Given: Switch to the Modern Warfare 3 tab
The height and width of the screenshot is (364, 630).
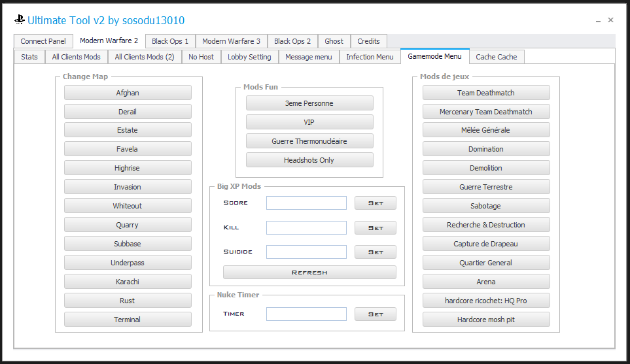Looking at the screenshot, I should (x=232, y=41).
